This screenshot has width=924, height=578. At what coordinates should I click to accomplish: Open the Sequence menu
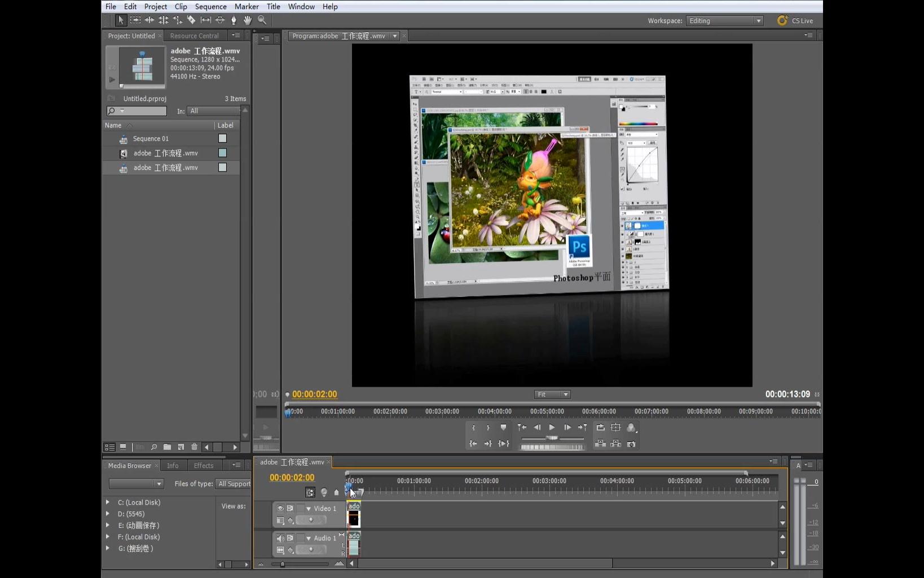click(210, 7)
